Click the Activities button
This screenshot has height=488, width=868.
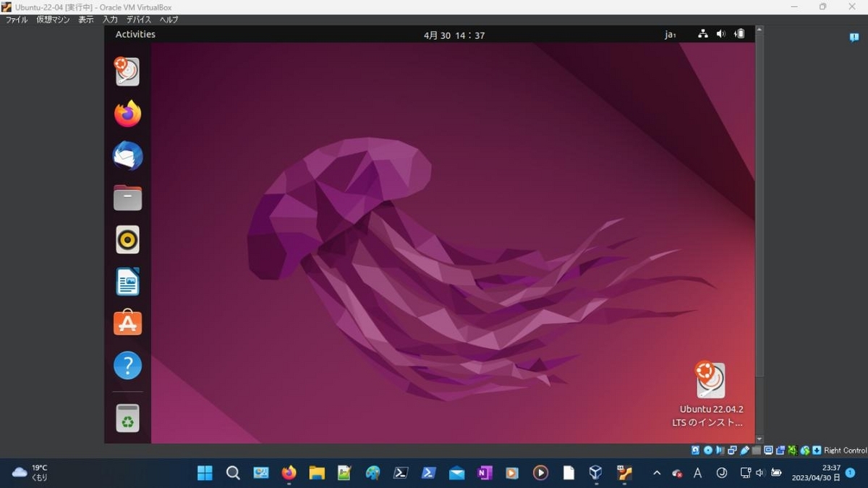(135, 34)
